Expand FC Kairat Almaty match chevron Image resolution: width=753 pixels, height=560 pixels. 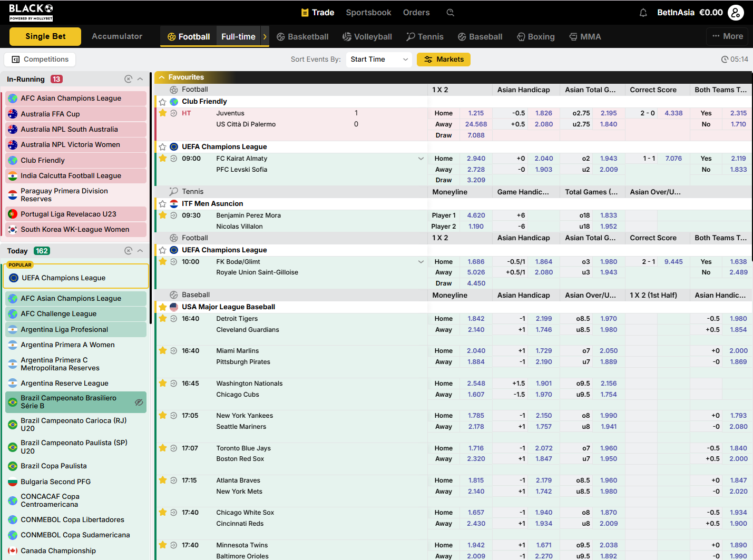(421, 159)
